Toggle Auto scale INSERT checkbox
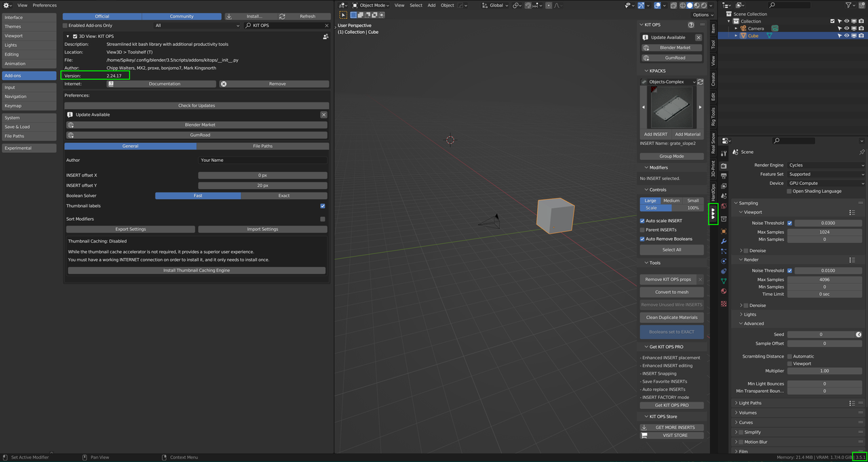 coord(643,221)
